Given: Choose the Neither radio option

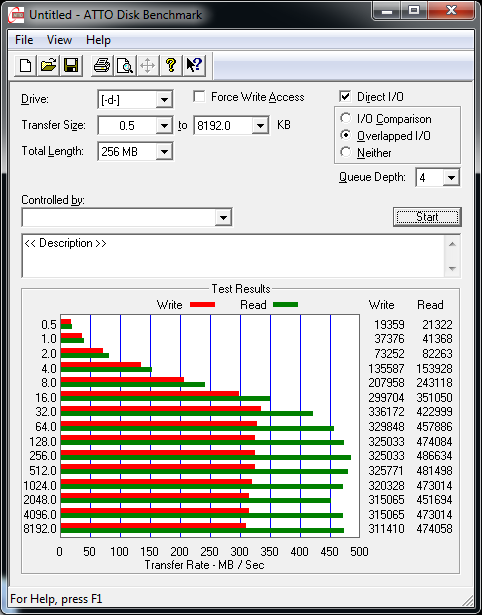Looking at the screenshot, I should point(346,152).
